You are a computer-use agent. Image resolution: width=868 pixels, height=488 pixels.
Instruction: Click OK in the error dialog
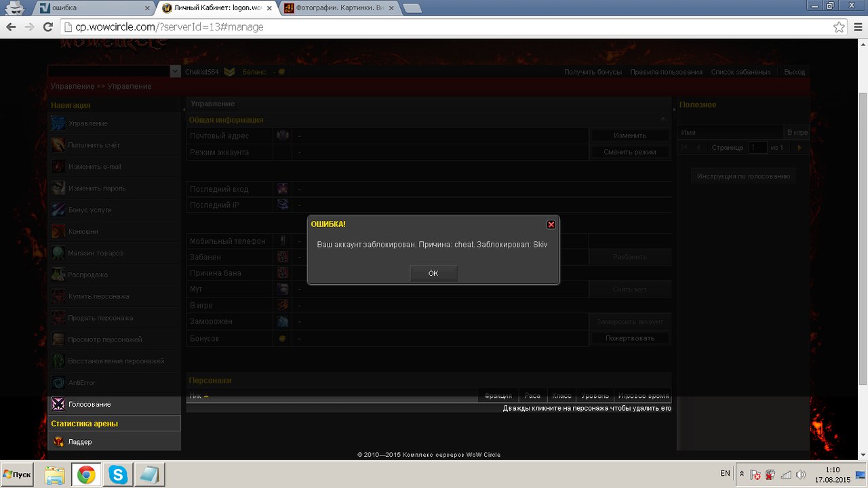[x=433, y=273]
